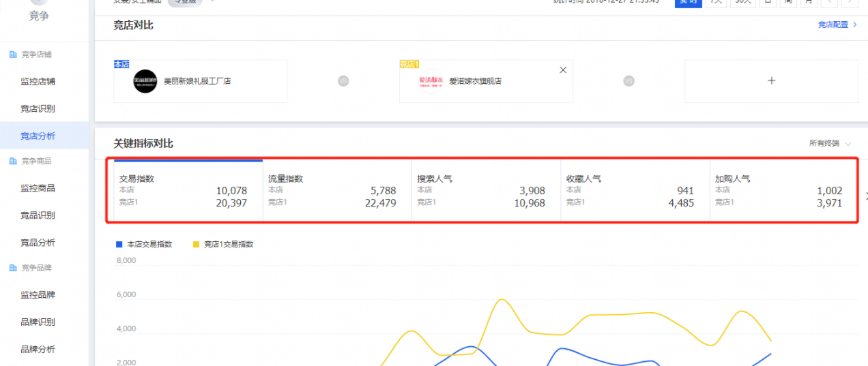Open 竞品分析 in the sidebar

[38, 243]
